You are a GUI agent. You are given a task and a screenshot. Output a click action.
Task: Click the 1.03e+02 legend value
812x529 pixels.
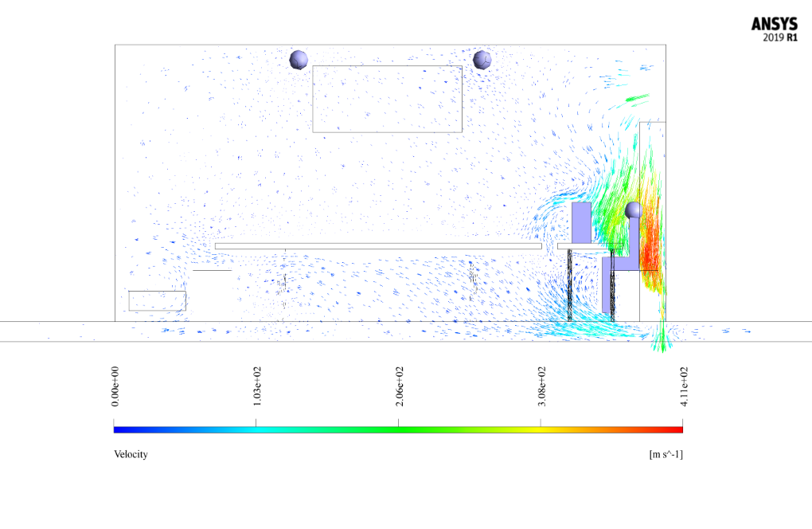coord(257,386)
